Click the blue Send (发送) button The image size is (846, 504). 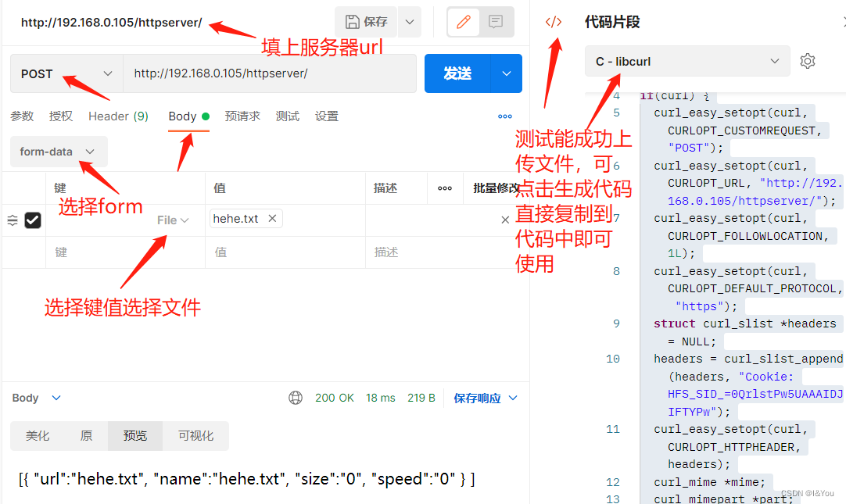pos(457,74)
